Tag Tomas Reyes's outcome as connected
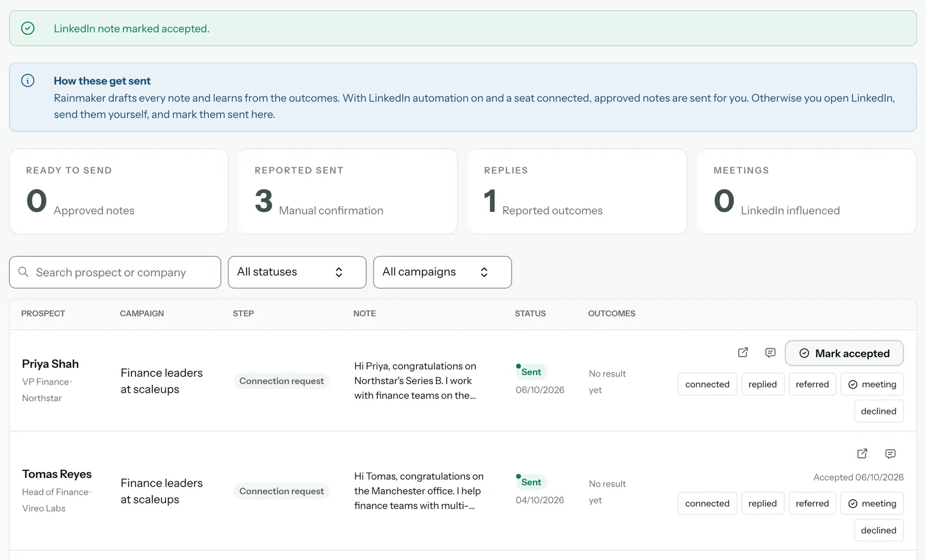Image resolution: width=926 pixels, height=560 pixels. [x=707, y=503]
